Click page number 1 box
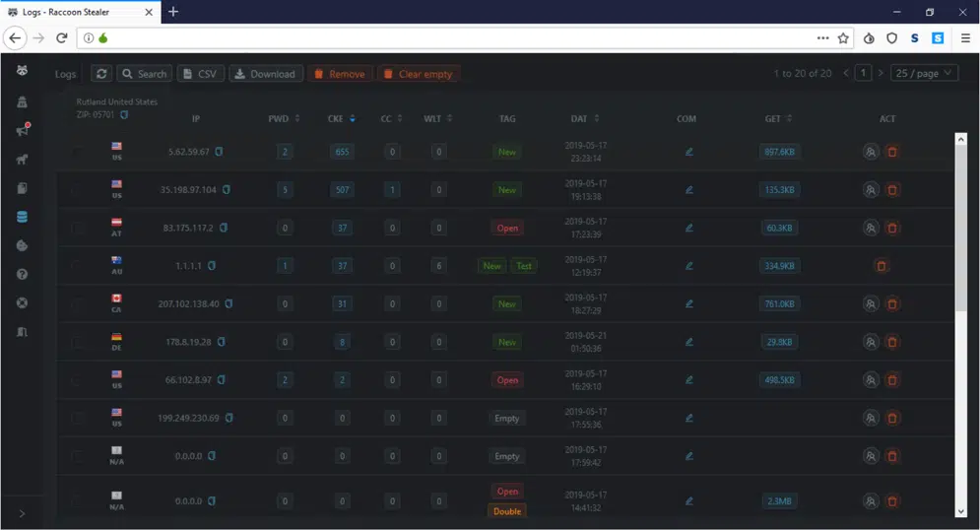This screenshot has width=980, height=530. 863,73
